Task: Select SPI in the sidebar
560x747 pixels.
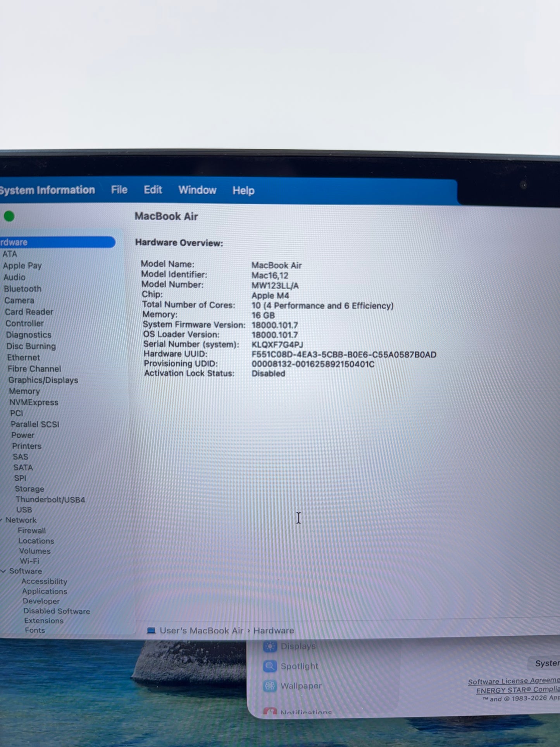Action: tap(20, 478)
